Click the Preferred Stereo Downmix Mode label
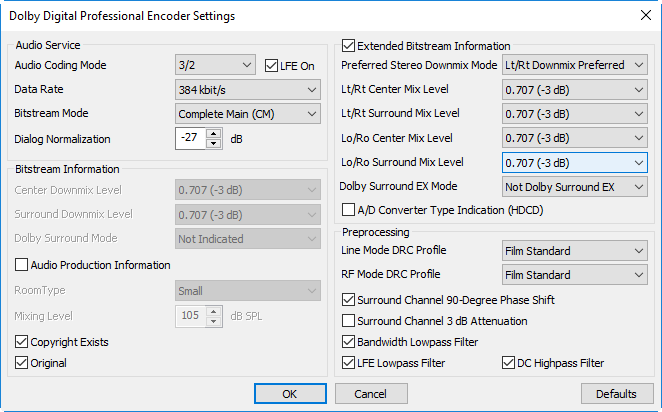Screen dimensions: 662x412 pos(419,65)
